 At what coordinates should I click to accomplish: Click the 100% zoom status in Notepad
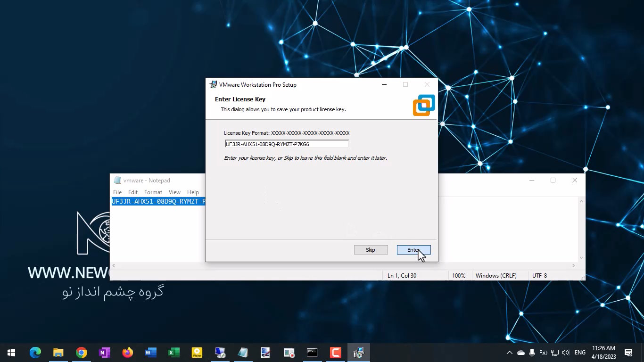[x=459, y=276]
